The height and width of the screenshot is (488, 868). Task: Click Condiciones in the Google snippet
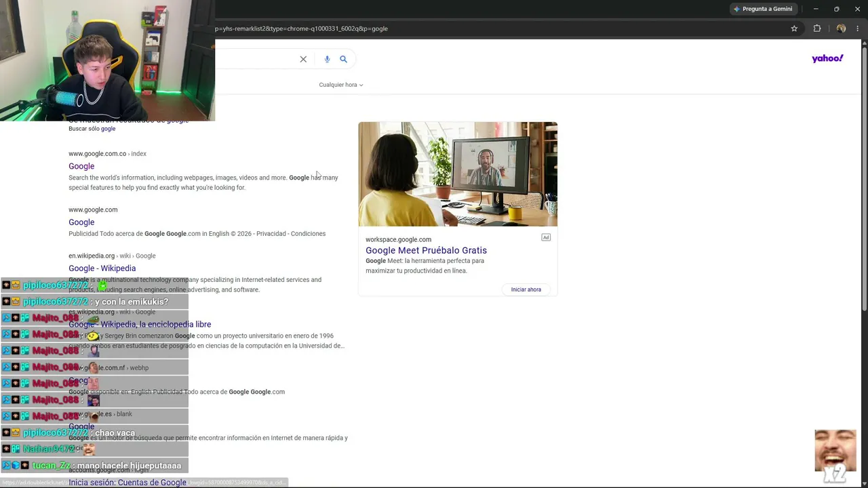click(x=308, y=234)
